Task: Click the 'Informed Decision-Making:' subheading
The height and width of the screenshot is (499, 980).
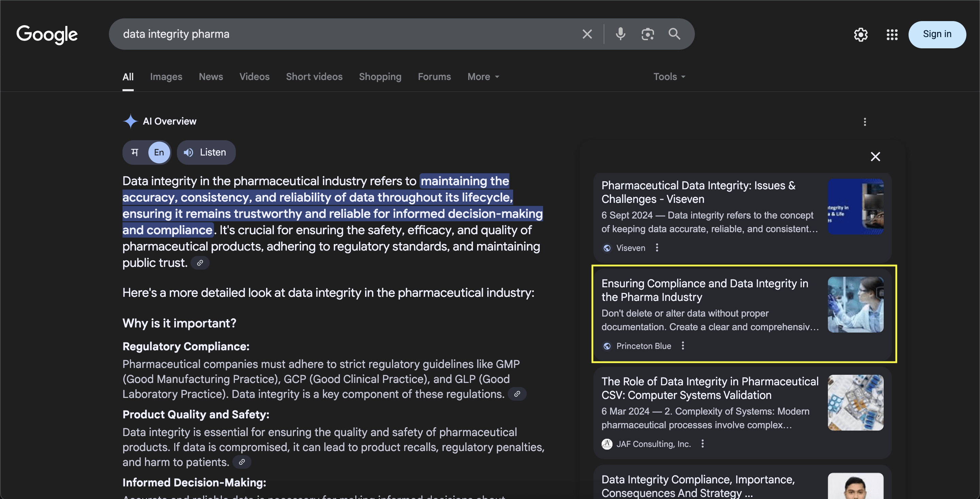Action: point(194,483)
